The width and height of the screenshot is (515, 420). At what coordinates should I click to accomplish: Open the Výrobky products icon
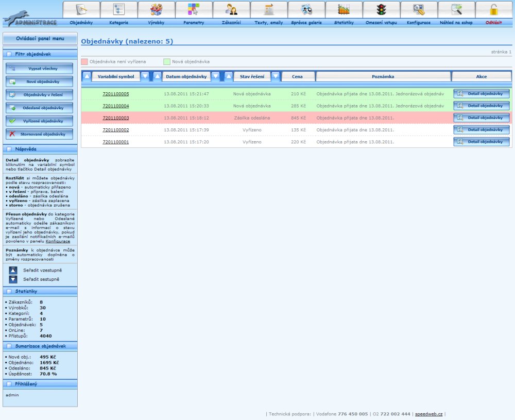(x=156, y=10)
